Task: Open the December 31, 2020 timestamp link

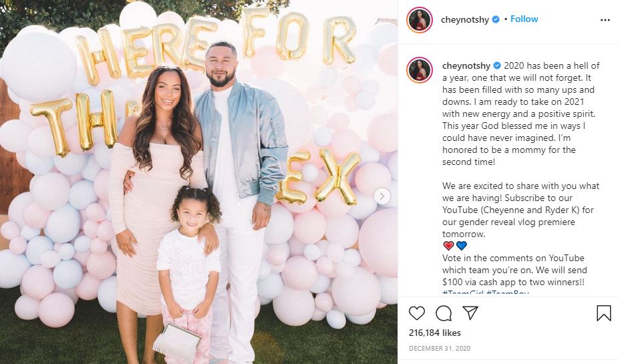Action: 440,348
